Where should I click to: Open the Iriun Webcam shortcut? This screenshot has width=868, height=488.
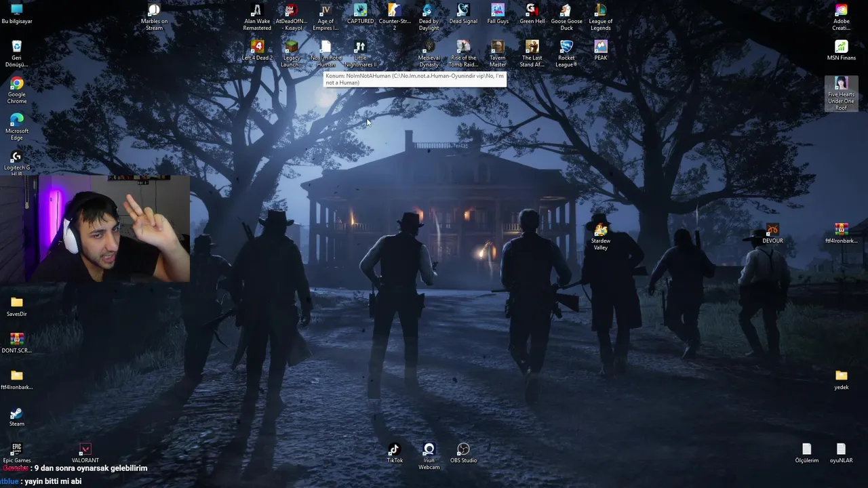tap(429, 456)
